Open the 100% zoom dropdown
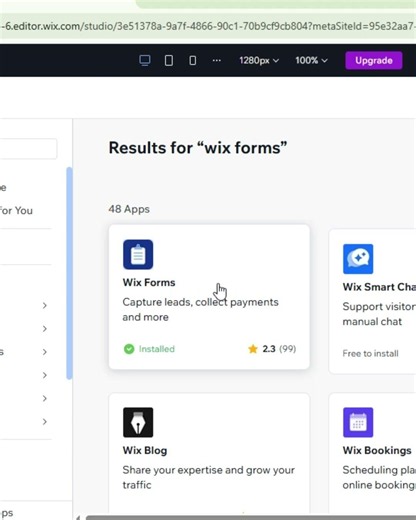Image resolution: width=416 pixels, height=520 pixels. (x=311, y=60)
